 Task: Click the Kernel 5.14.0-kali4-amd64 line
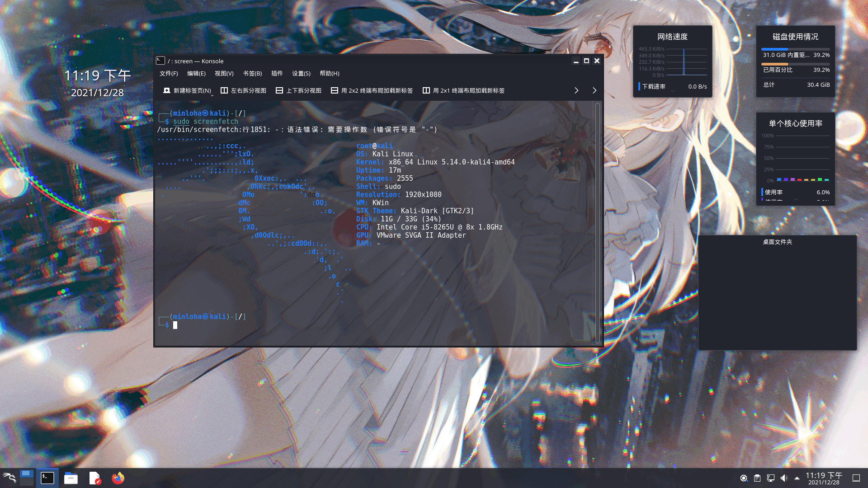[x=435, y=162]
